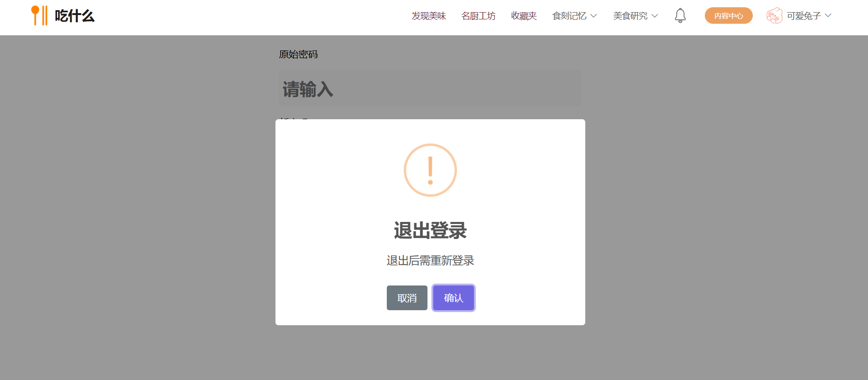
Task: Click the 可爱兔子 avatar image
Action: click(774, 16)
